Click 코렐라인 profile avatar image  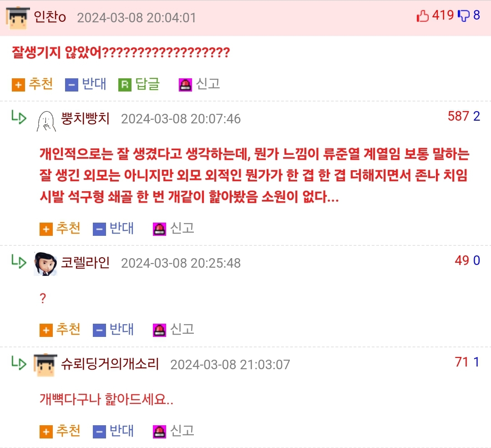click(x=46, y=264)
